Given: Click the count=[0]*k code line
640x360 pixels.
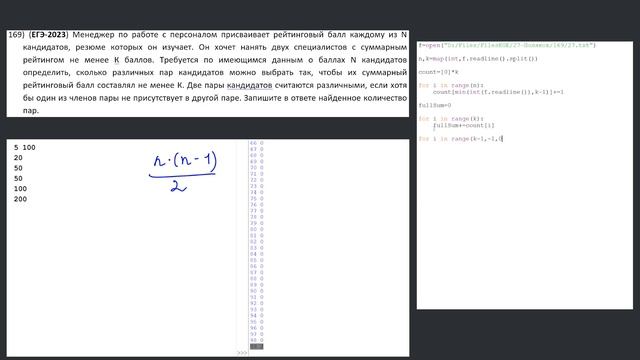Looking at the screenshot, I should click(x=438, y=72).
